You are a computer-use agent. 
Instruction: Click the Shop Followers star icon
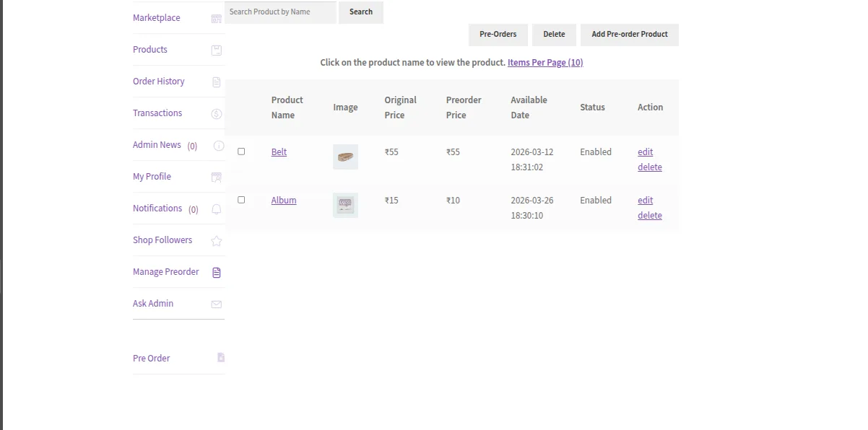point(216,241)
